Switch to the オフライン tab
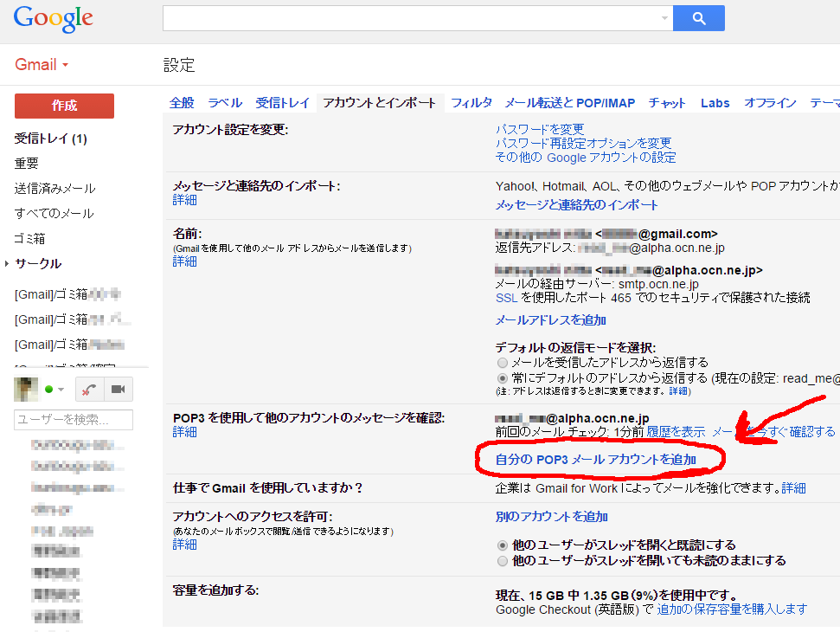840x632 pixels. point(770,102)
